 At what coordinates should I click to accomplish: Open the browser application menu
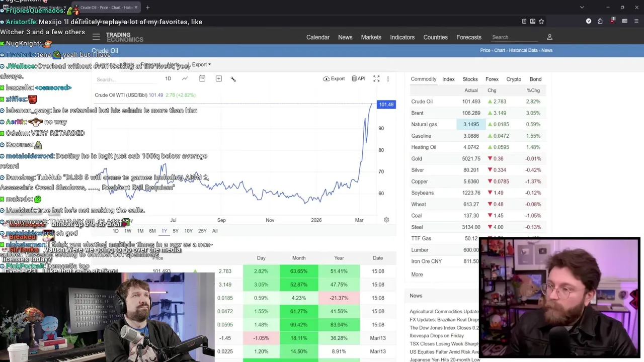(x=636, y=21)
